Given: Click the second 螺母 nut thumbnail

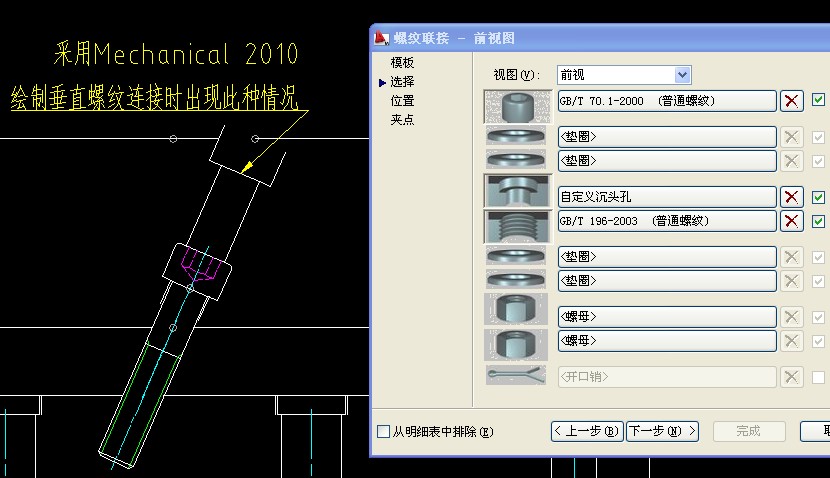Looking at the screenshot, I should pyautogui.click(x=516, y=345).
